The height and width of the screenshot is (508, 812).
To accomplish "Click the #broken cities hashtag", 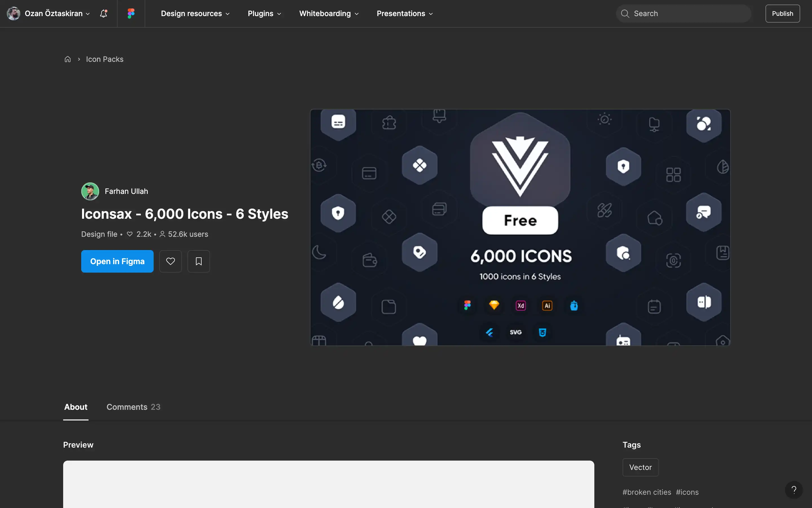I will click(x=646, y=492).
